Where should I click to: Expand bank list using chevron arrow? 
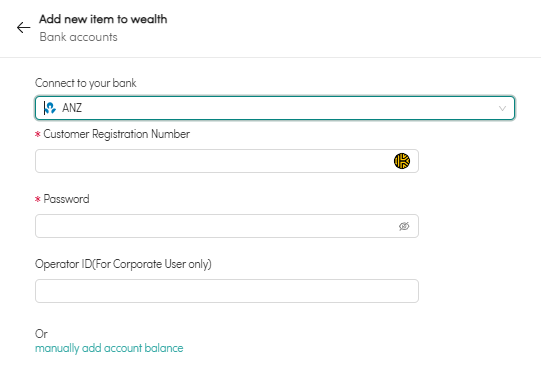pos(502,108)
